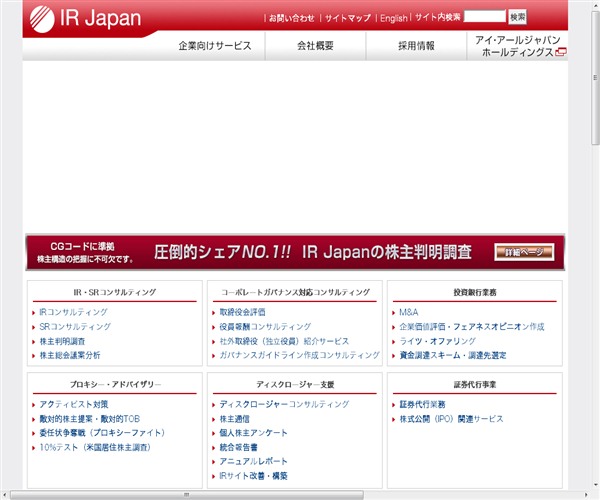Click the external-link icon beside ホールディングス
Screen dimensions: 600x500
561,52
